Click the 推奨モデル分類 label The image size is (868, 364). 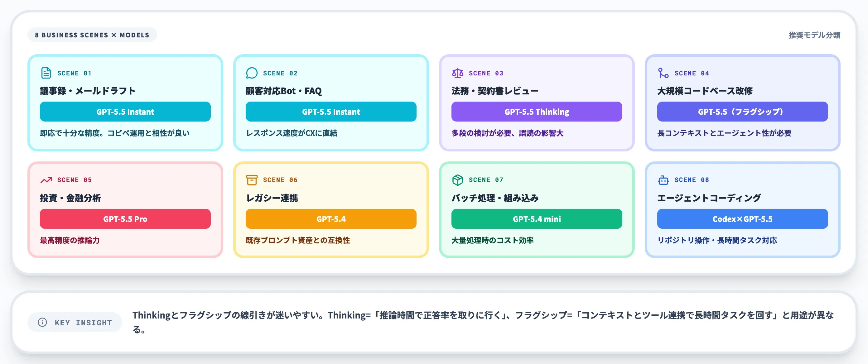[814, 35]
